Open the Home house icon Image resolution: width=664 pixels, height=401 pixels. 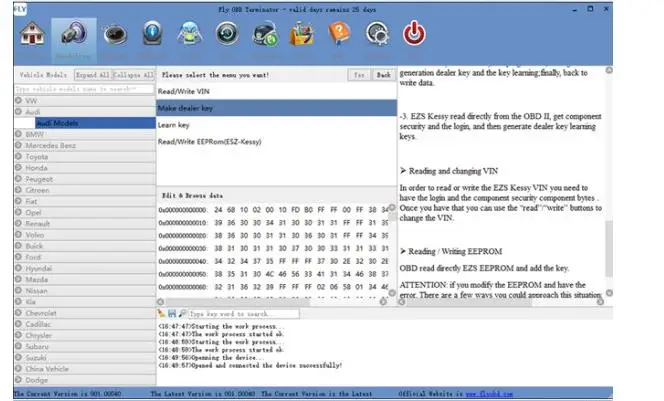pos(32,34)
